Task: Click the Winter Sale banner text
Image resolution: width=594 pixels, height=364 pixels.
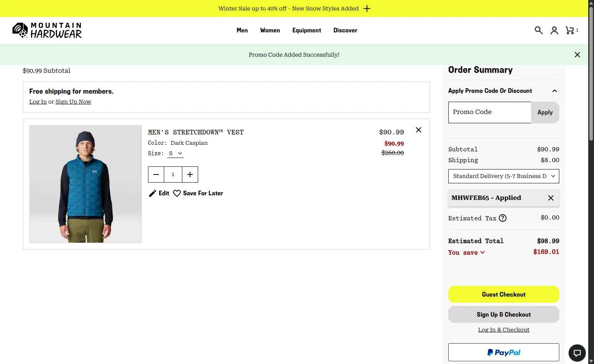Action: pos(288,8)
